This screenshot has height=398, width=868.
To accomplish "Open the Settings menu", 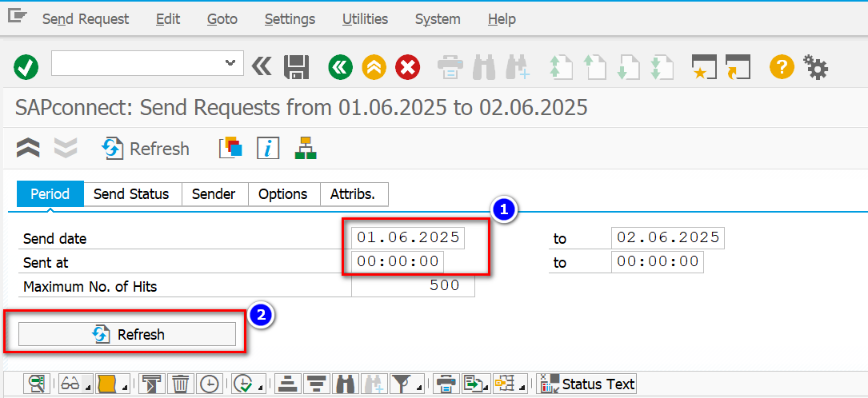I will click(290, 19).
